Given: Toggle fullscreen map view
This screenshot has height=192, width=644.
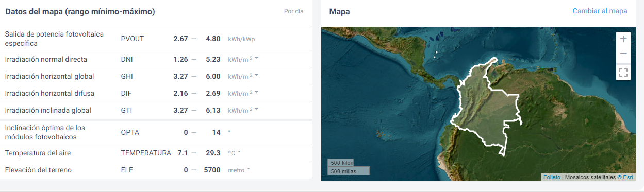Looking at the screenshot, I should click(623, 73).
